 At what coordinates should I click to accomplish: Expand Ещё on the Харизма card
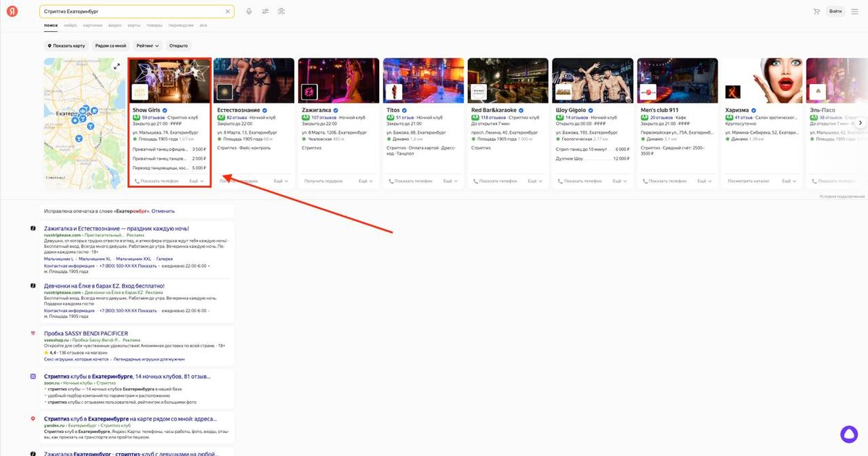[790, 181]
